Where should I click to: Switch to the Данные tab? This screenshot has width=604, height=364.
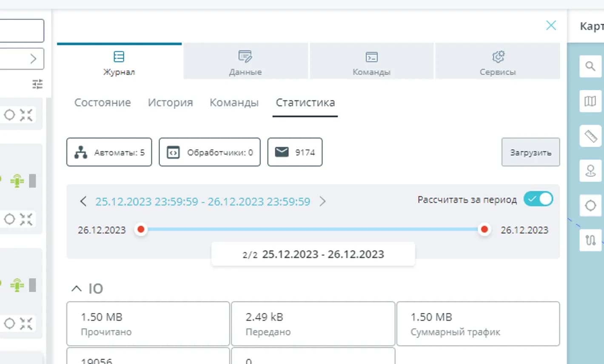245,63
